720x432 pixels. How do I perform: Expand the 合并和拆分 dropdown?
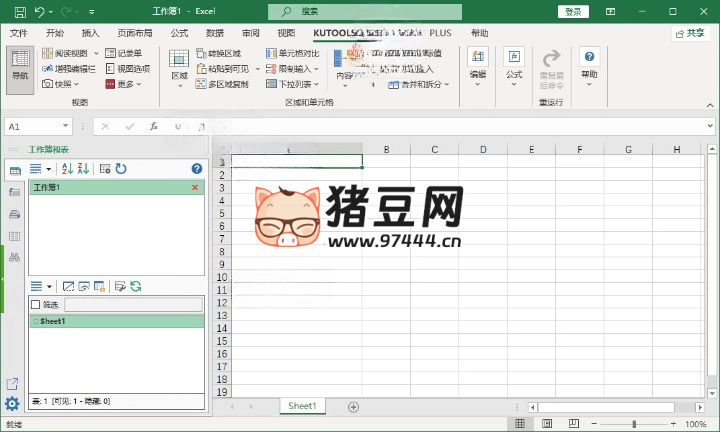point(447,84)
